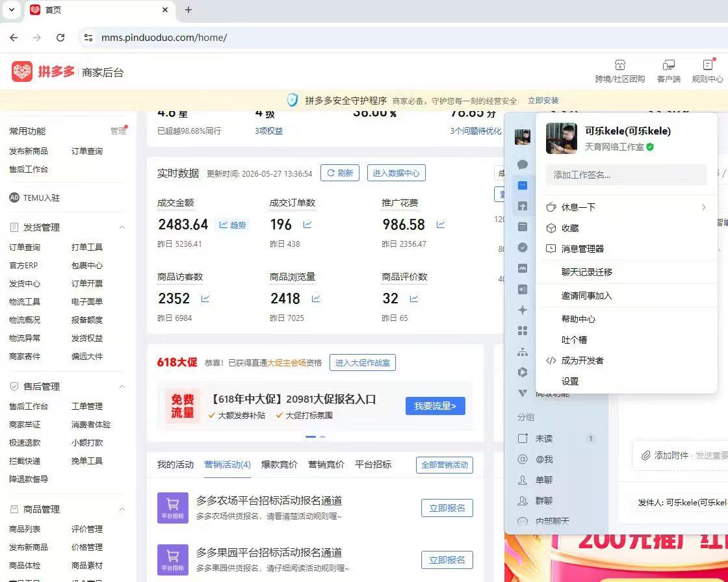The image size is (728, 582).
Task: Reload the page with the refresh icon
Action: coord(60,38)
